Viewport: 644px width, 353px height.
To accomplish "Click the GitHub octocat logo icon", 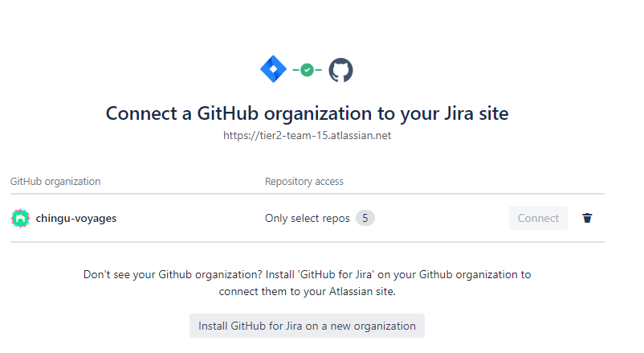I will point(340,70).
